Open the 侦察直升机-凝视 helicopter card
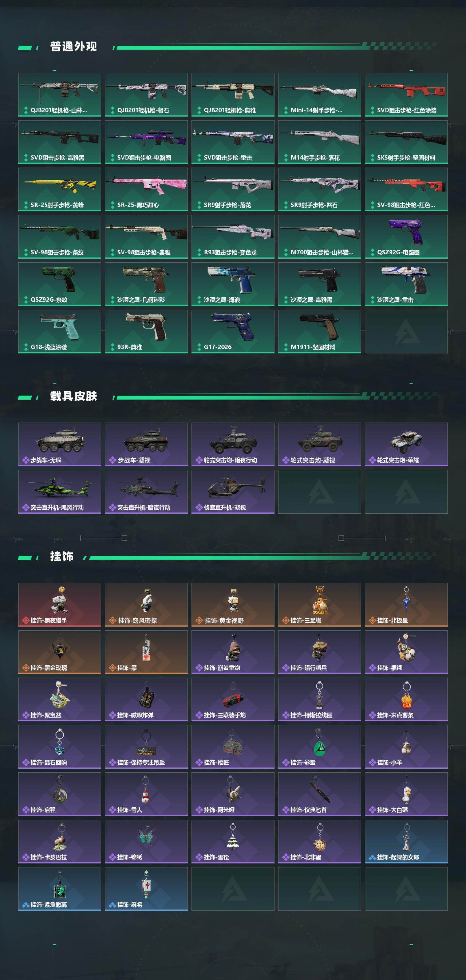 233,491
